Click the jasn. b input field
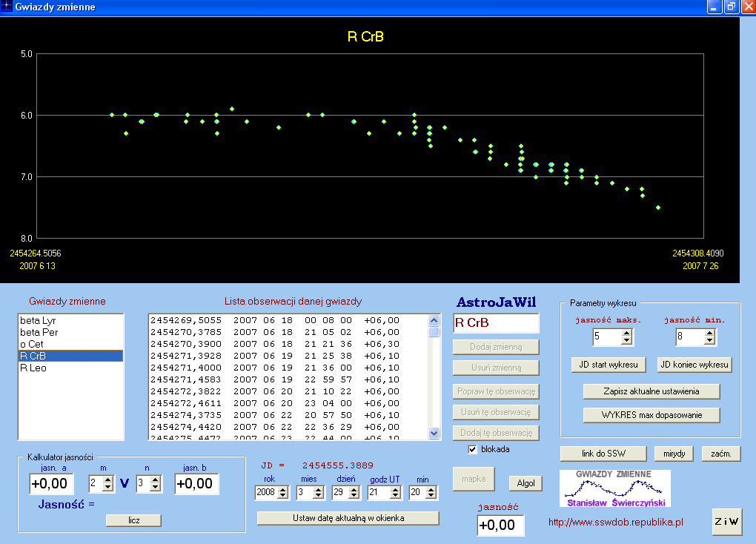Viewport: 756px width, 544px height. pos(197,484)
